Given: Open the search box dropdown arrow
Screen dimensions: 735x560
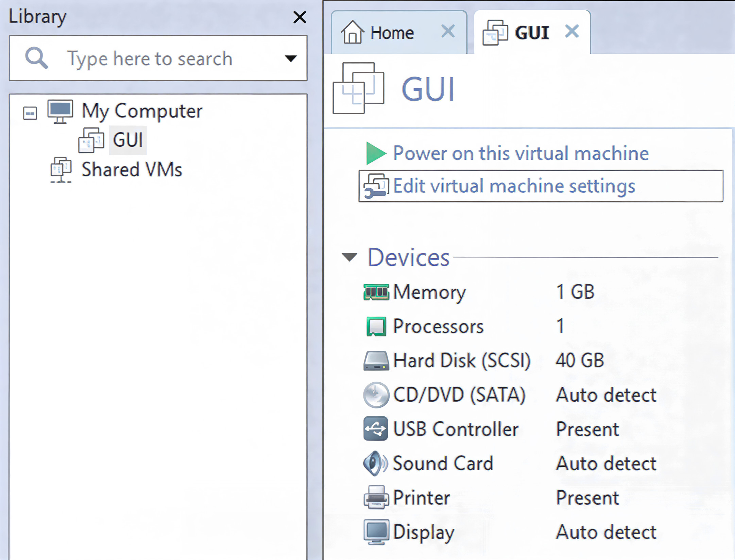Looking at the screenshot, I should 290,58.
